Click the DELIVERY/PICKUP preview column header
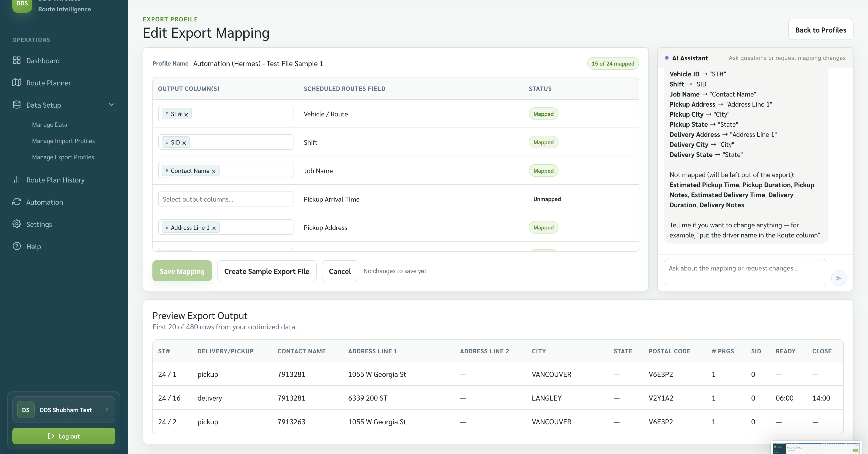 coord(225,351)
